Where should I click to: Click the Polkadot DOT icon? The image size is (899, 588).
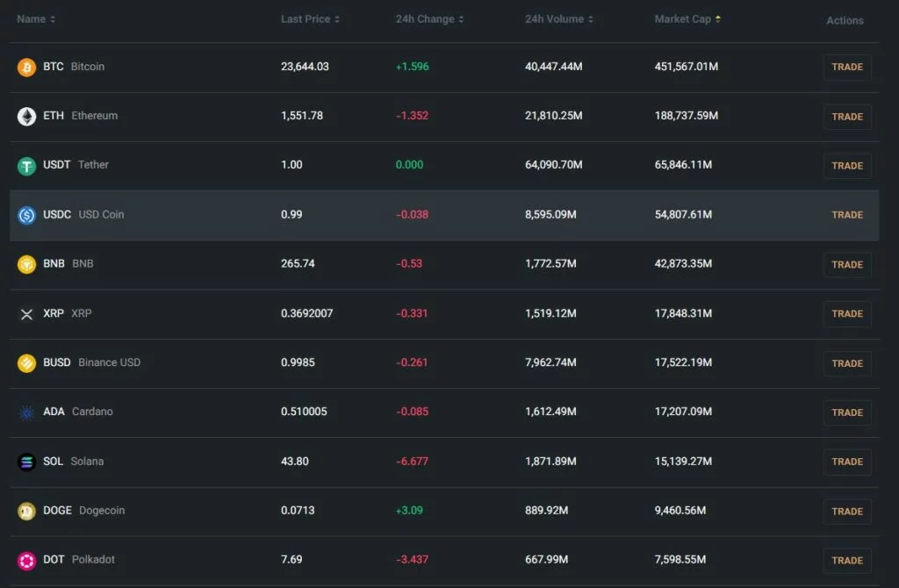26,560
